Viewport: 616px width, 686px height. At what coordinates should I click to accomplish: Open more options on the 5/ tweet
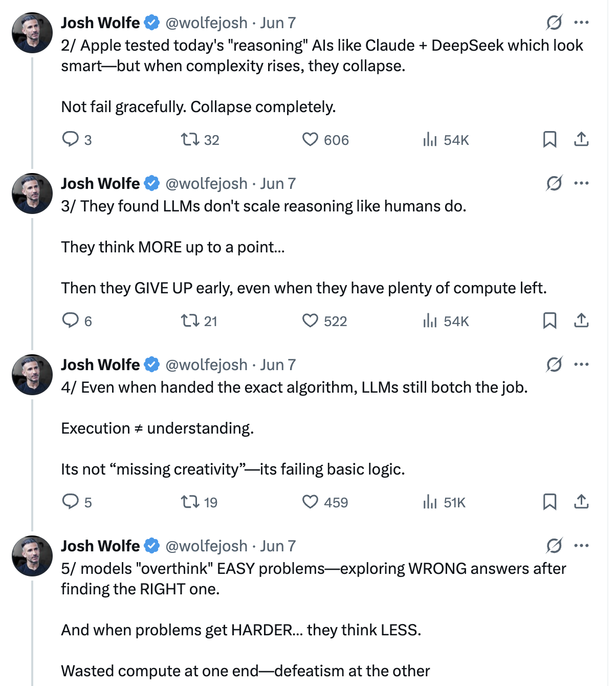click(581, 546)
